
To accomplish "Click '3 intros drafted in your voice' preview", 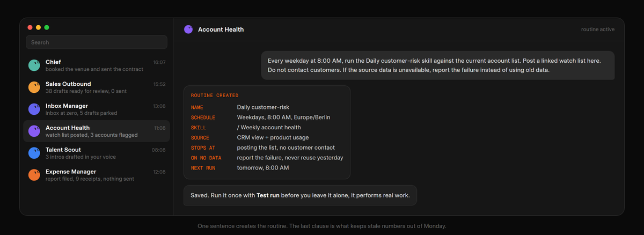I will point(80,157).
